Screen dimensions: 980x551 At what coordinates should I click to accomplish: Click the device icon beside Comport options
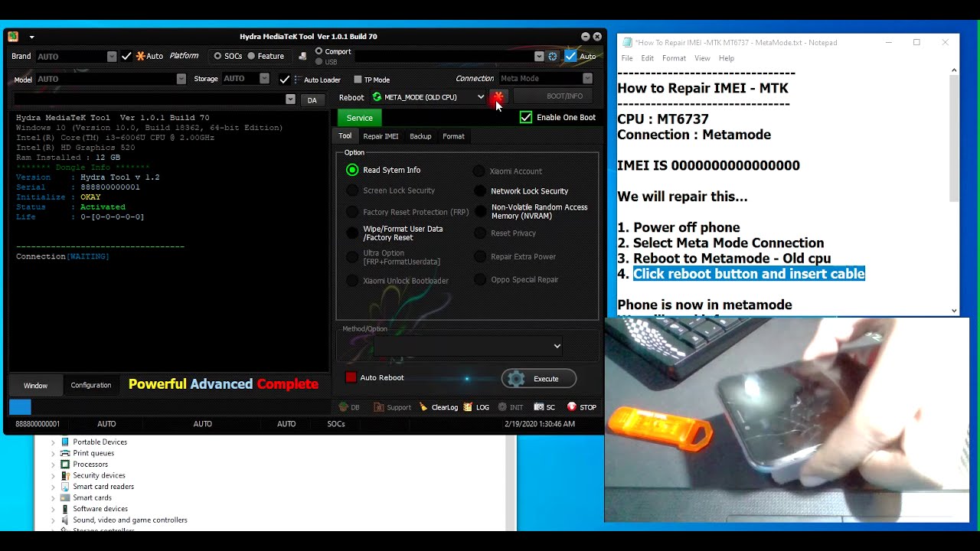(302, 56)
